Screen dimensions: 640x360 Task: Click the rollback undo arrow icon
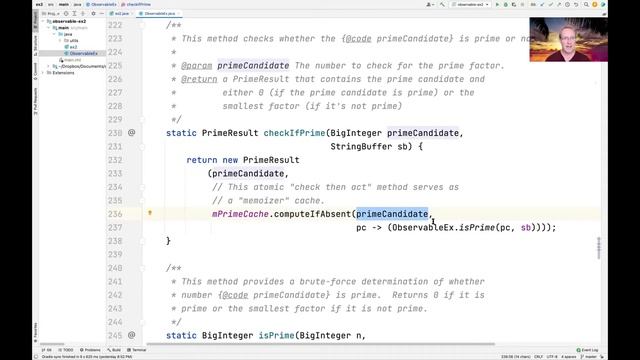(576, 4)
